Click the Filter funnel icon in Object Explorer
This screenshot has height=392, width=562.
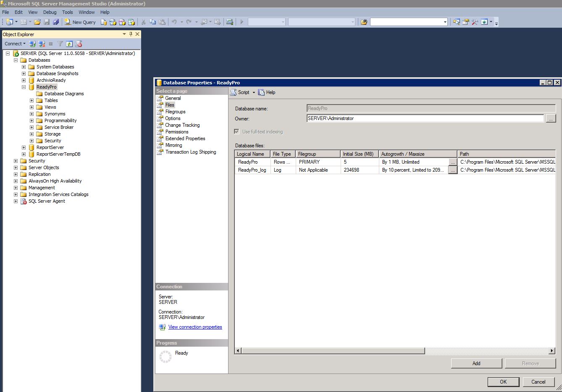(x=60, y=44)
